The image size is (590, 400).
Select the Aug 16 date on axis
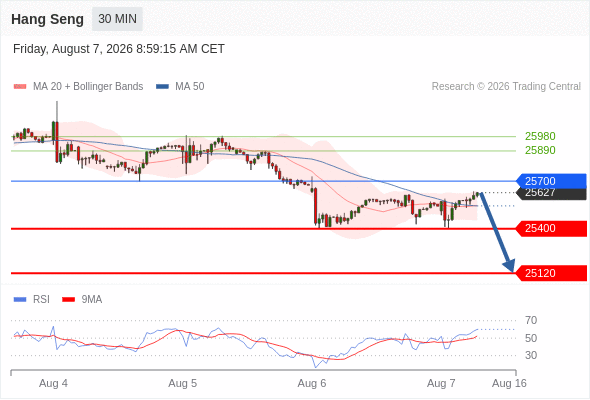(509, 383)
